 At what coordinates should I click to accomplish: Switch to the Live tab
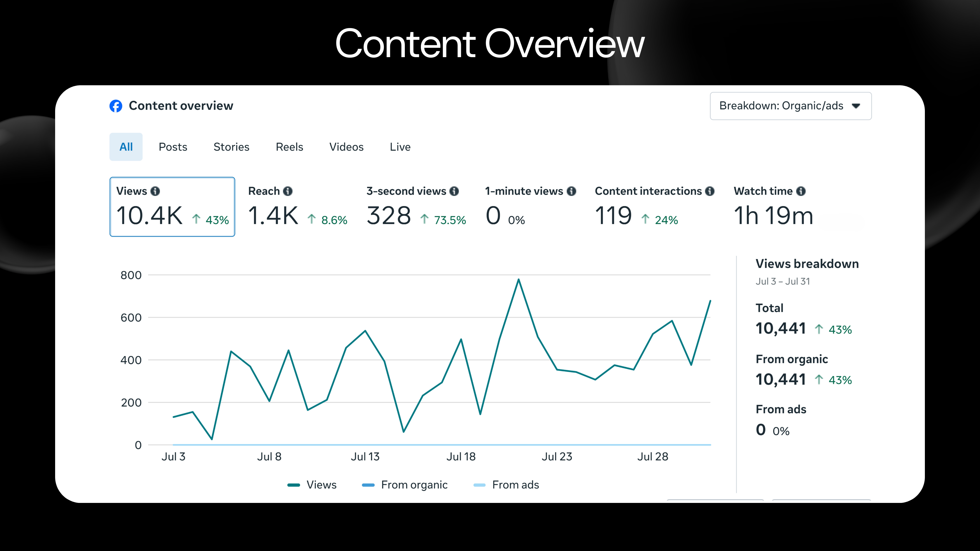[x=400, y=147]
